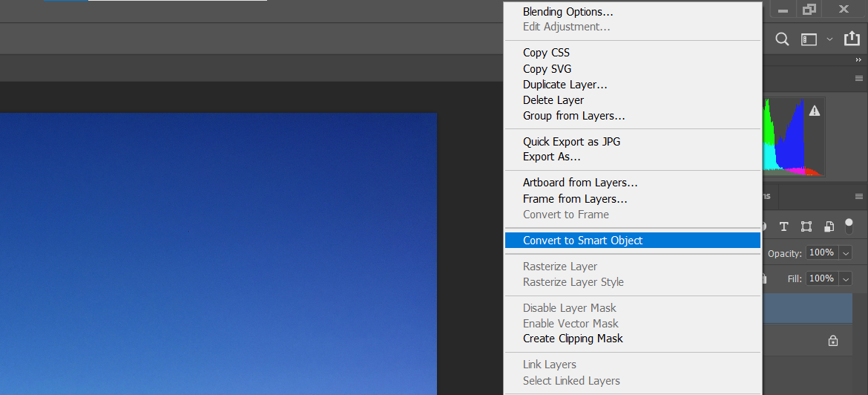Open the Search magnifier icon
868x395 pixels.
782,39
